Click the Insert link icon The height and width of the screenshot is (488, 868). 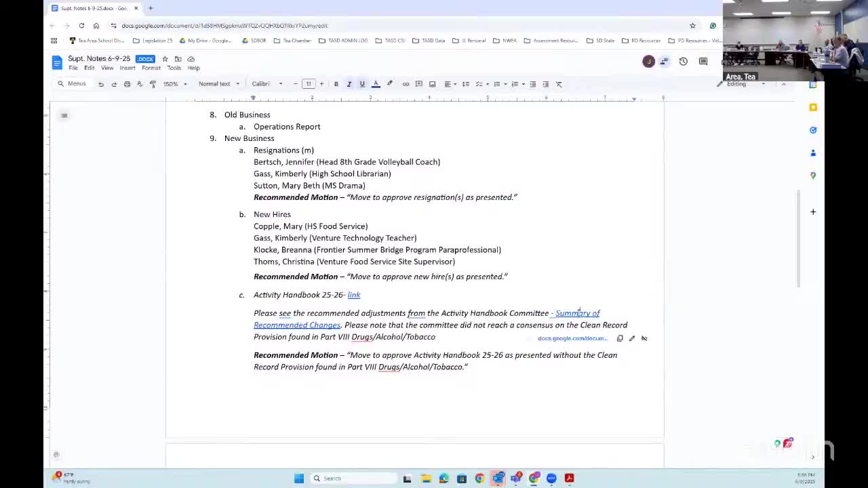406,84
